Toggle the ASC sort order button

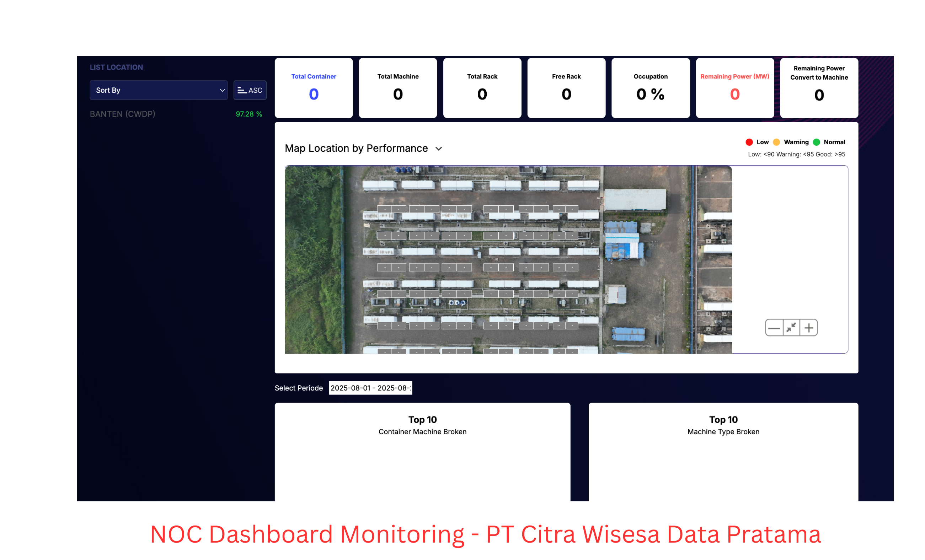(x=250, y=90)
